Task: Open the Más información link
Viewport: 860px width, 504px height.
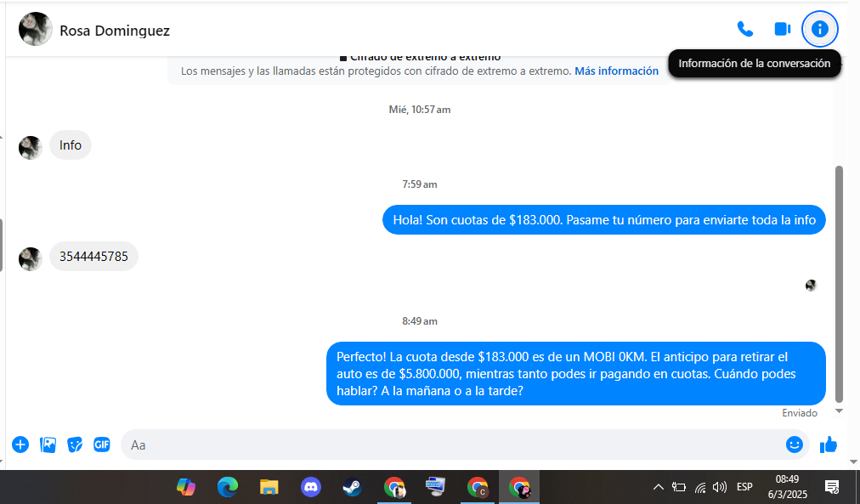Action: click(x=616, y=71)
